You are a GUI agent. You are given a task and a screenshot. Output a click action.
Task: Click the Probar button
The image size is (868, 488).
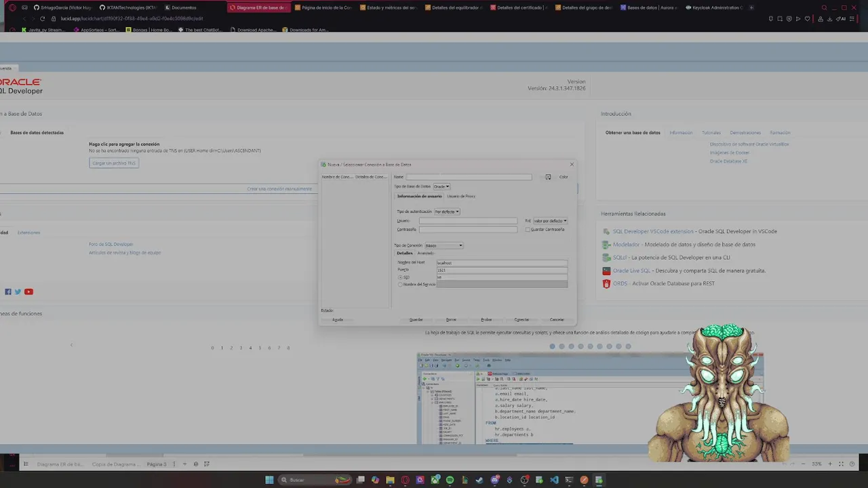(486, 319)
